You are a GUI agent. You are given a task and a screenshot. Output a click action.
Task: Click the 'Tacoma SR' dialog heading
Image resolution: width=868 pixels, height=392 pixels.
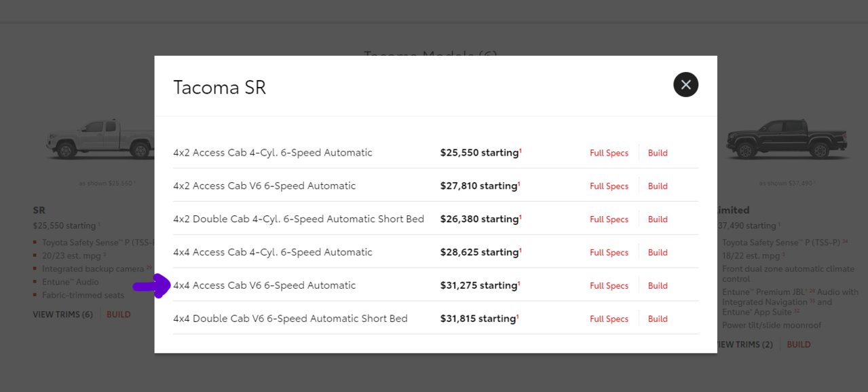pyautogui.click(x=220, y=88)
